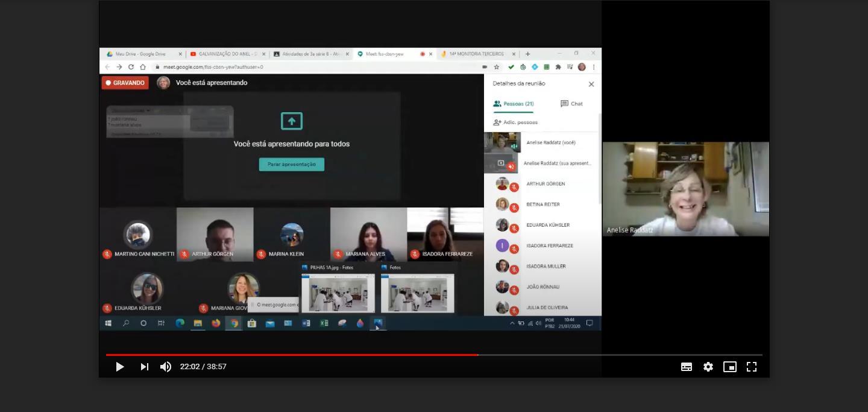Enter fullscreen mode

point(751,367)
